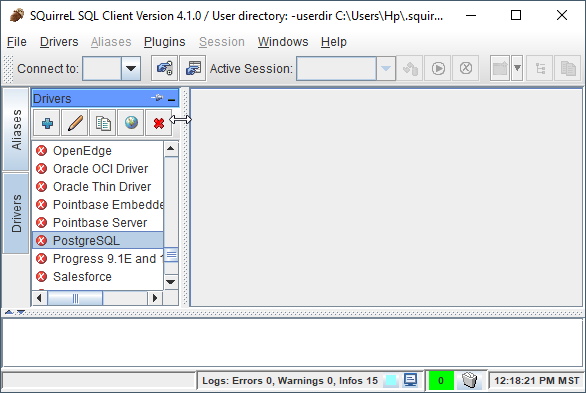
Task: Click the log viewer monitor icon in status bar
Action: 410,380
